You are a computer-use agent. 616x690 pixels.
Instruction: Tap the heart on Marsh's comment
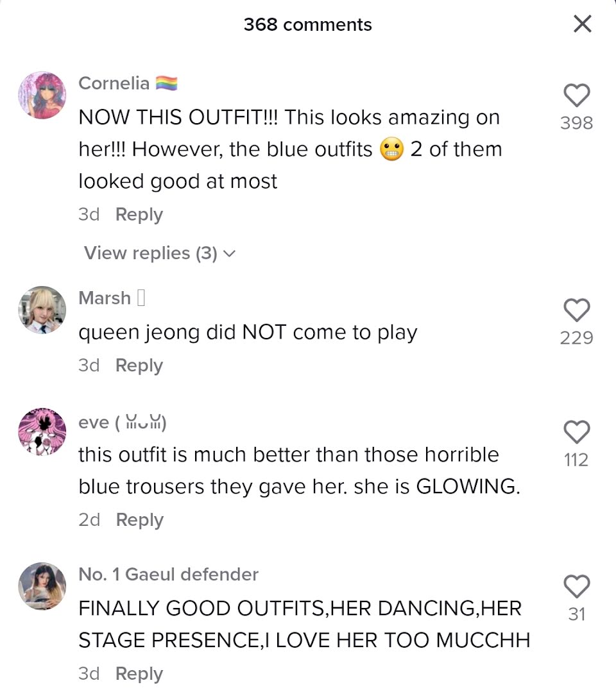tap(577, 310)
